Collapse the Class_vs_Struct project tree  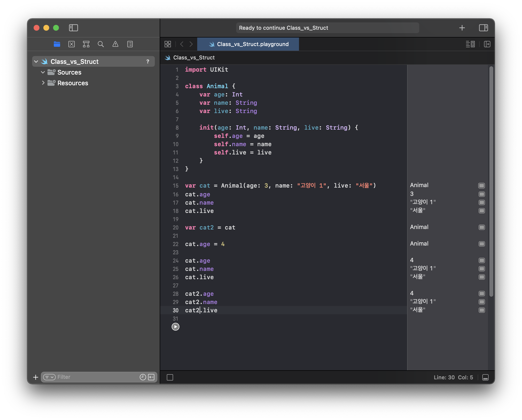coord(36,62)
